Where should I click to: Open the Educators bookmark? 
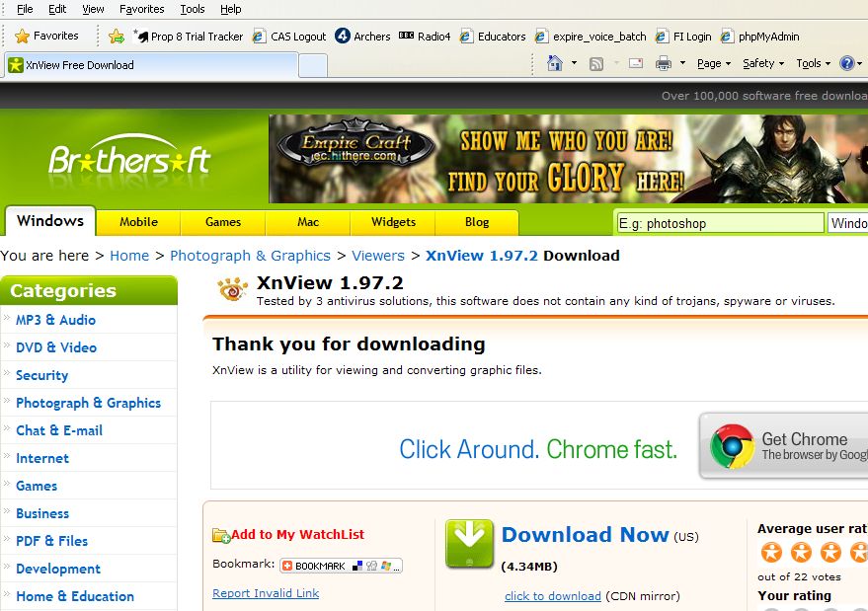[x=493, y=37]
